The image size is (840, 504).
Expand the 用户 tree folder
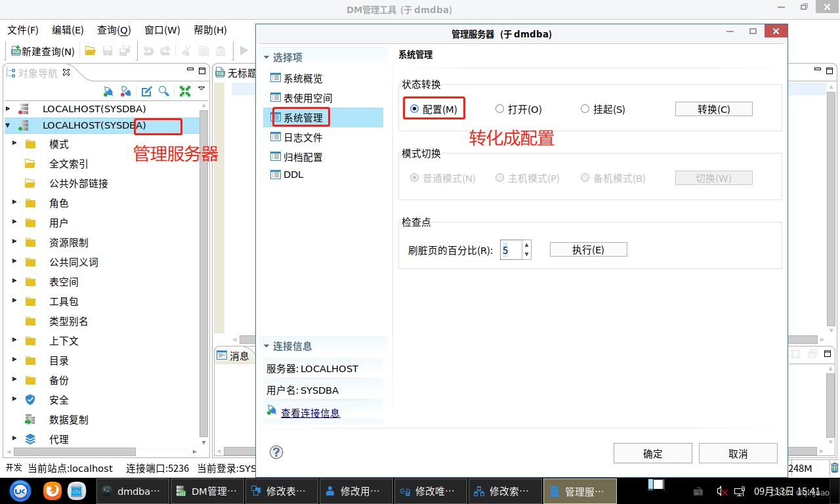point(14,222)
